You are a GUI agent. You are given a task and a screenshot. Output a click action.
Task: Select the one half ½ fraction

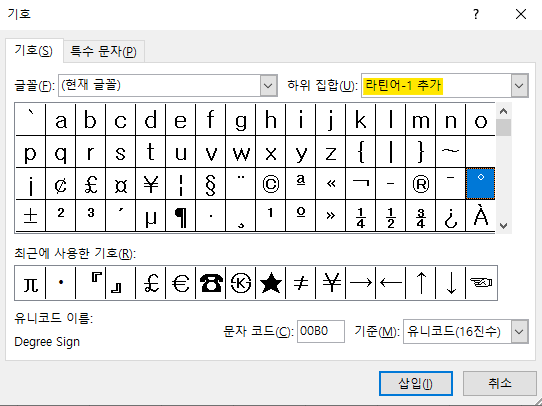[391, 216]
